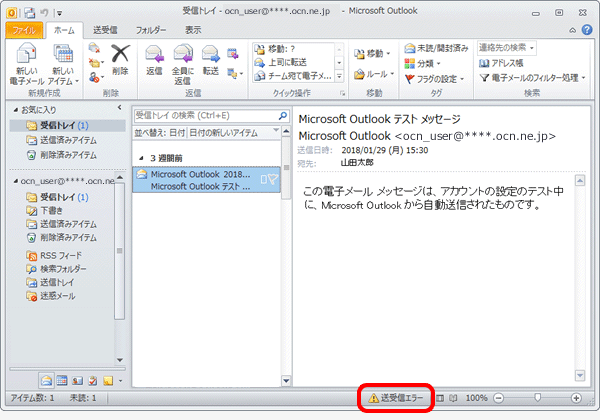The image size is (600, 420).
Task: Click the 送受信エラー status warning
Action: (x=396, y=398)
